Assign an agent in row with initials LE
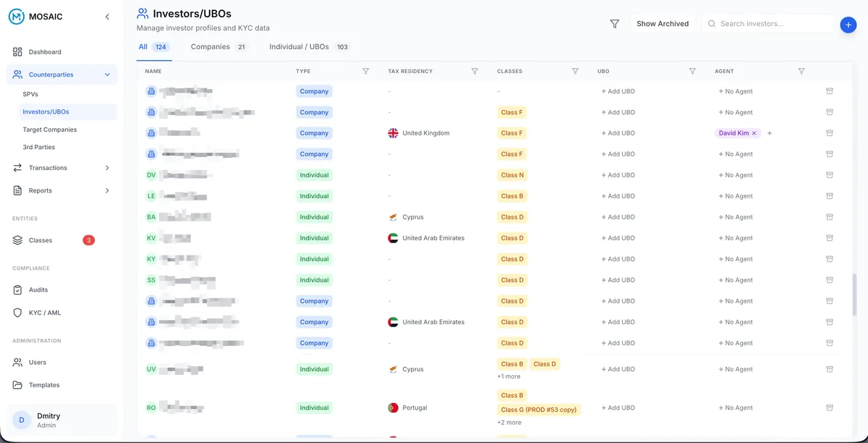 tap(735, 196)
